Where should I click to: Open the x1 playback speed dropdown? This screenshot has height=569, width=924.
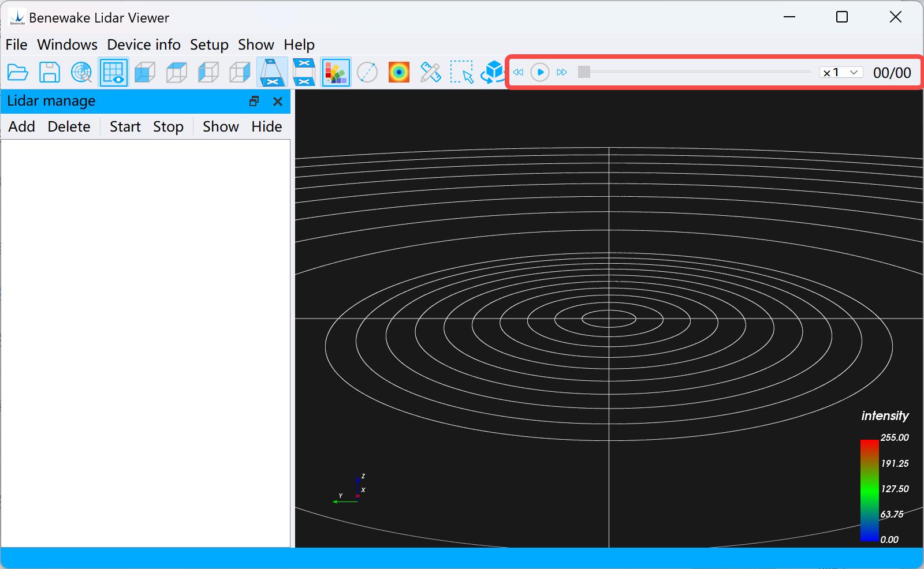[x=841, y=73]
